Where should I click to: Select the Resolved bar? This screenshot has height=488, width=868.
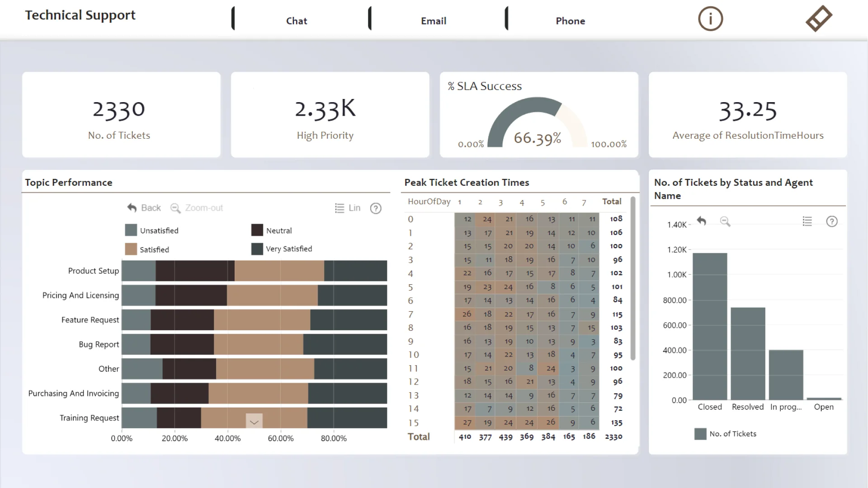(x=748, y=354)
